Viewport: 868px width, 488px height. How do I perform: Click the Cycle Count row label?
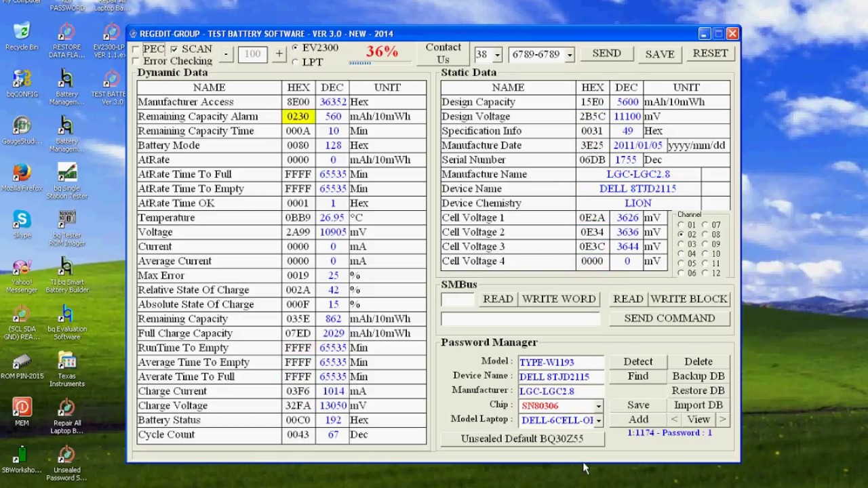(x=166, y=434)
